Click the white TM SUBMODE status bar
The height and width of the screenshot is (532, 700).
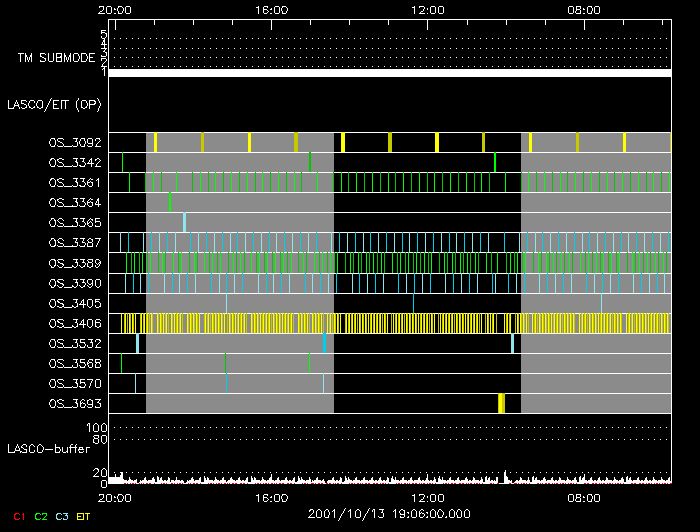(390, 73)
